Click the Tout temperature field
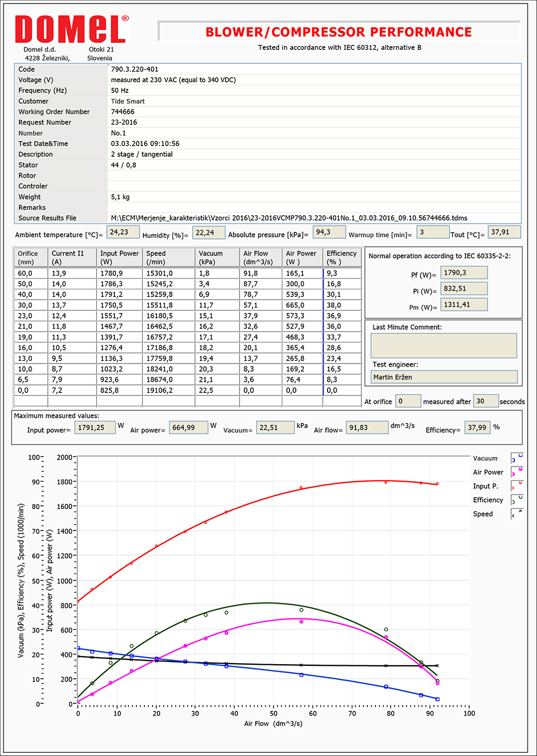537x756 pixels. tap(504, 232)
